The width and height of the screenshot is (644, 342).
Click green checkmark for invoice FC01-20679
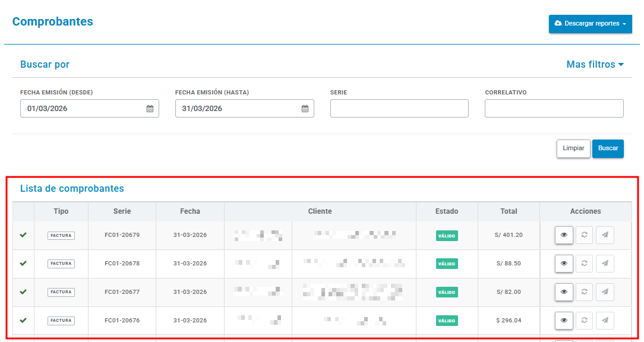[23, 235]
